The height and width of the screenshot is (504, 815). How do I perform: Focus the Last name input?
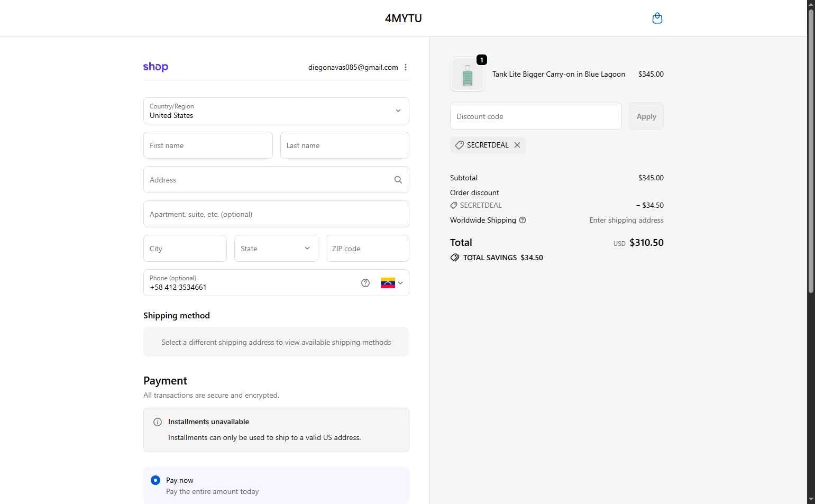344,145
